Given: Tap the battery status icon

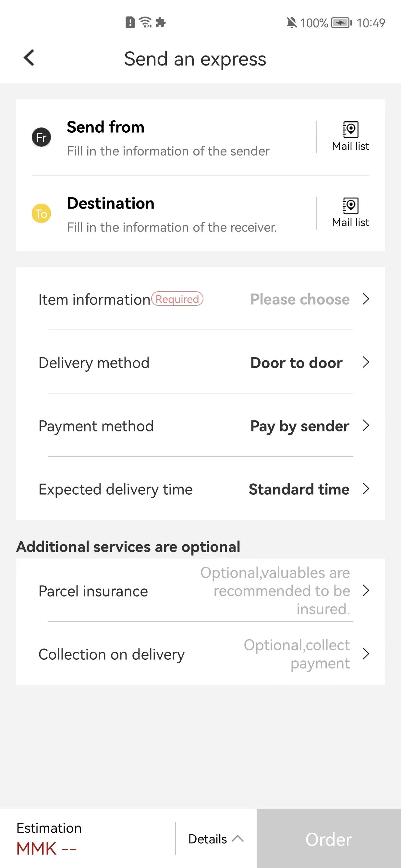Looking at the screenshot, I should [341, 23].
